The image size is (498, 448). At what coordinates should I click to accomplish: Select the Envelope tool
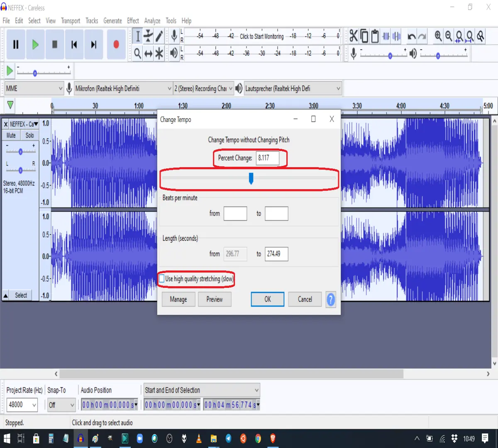tap(149, 36)
